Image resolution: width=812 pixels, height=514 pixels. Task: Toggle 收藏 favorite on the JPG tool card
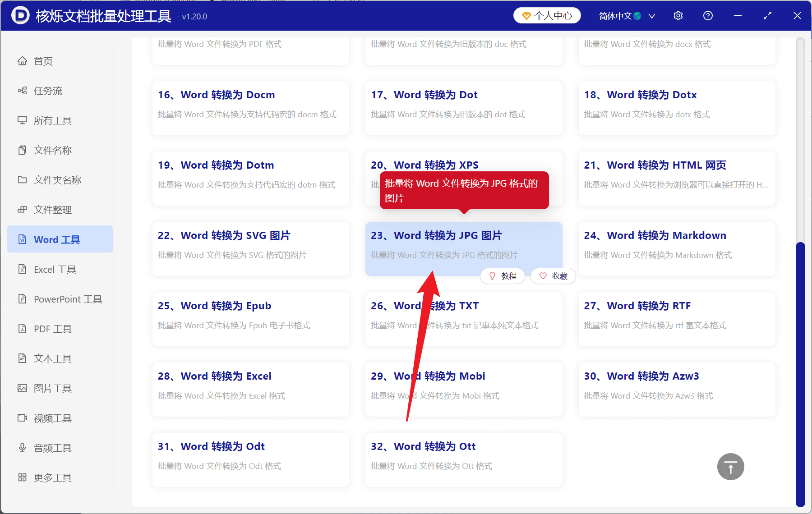pyautogui.click(x=553, y=275)
